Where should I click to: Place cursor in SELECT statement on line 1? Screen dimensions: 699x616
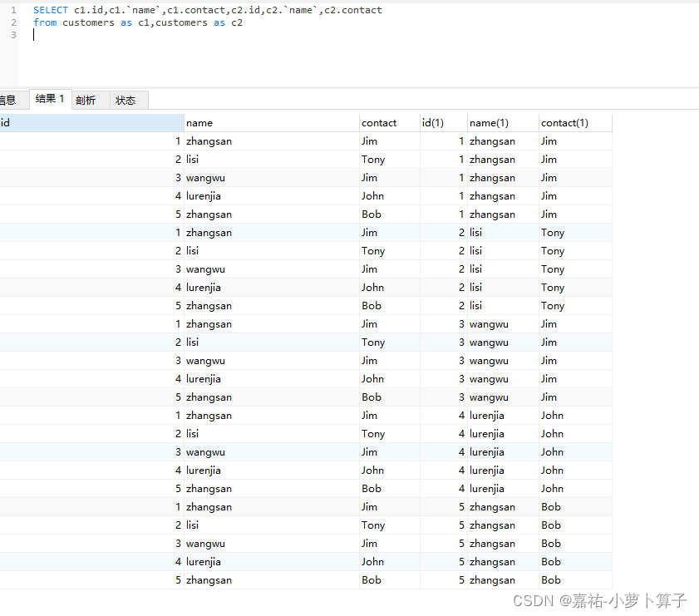click(x=207, y=10)
